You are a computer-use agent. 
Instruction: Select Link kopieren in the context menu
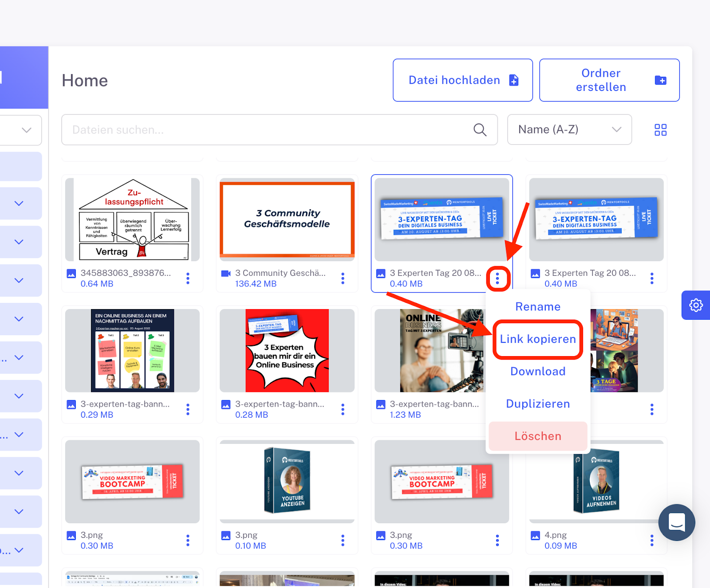538,339
